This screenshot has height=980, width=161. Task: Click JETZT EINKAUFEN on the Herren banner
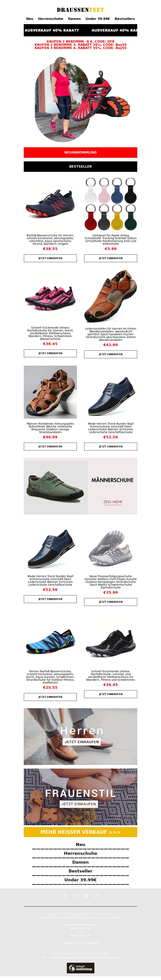(x=82, y=742)
